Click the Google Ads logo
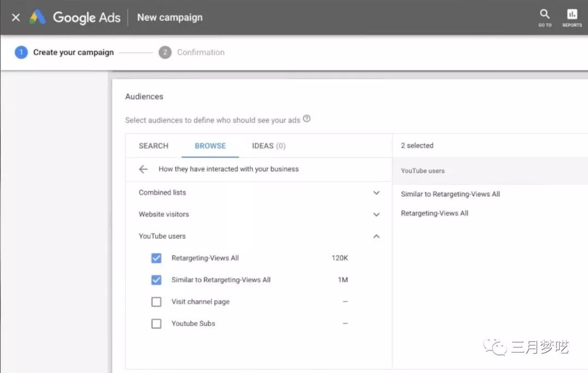588x373 pixels. (38, 17)
